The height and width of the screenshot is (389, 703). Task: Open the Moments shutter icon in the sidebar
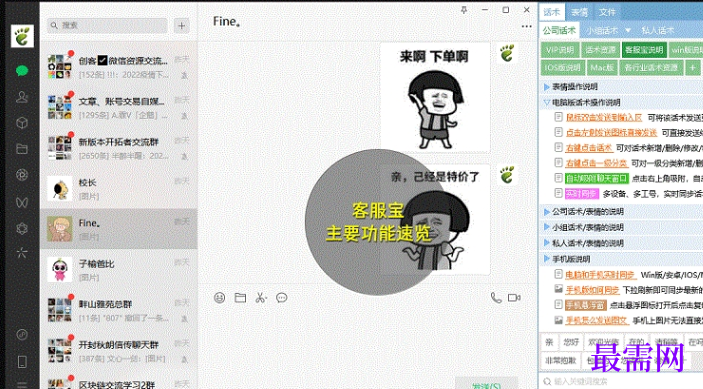pos(22,175)
